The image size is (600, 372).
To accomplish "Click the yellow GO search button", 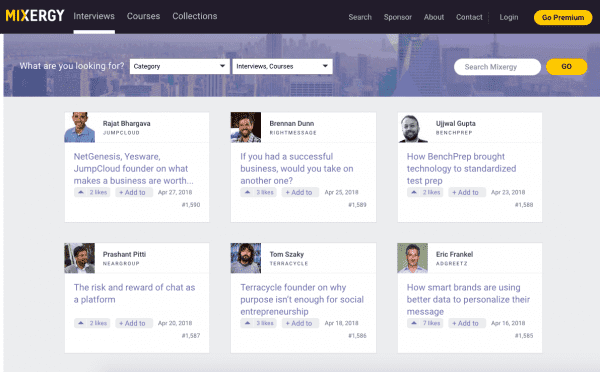I will pyautogui.click(x=566, y=67).
